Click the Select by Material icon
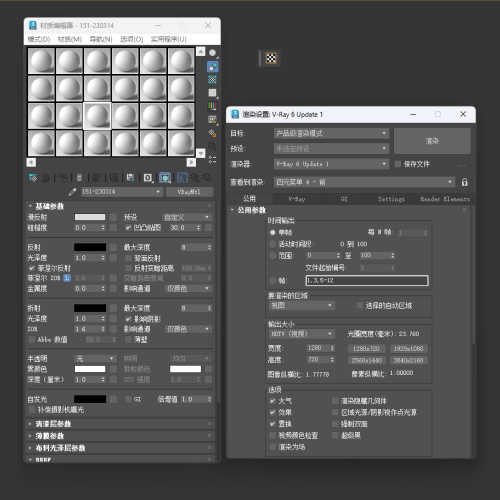Screen dimensions: 500x500 click(212, 146)
